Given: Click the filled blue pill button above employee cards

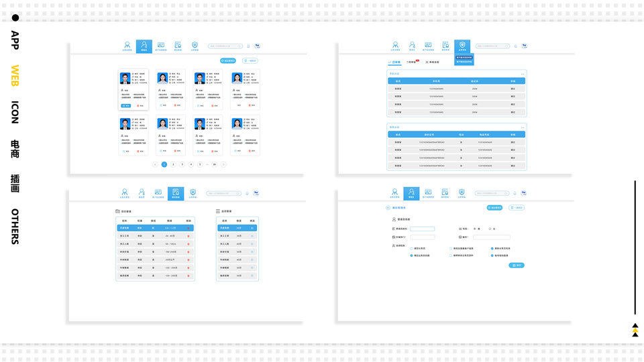Looking at the screenshot, I should (228, 61).
